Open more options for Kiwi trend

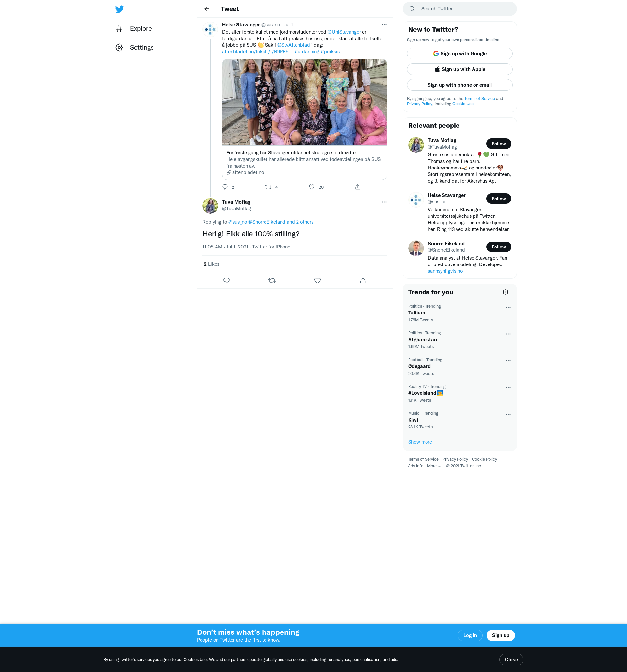508,414
